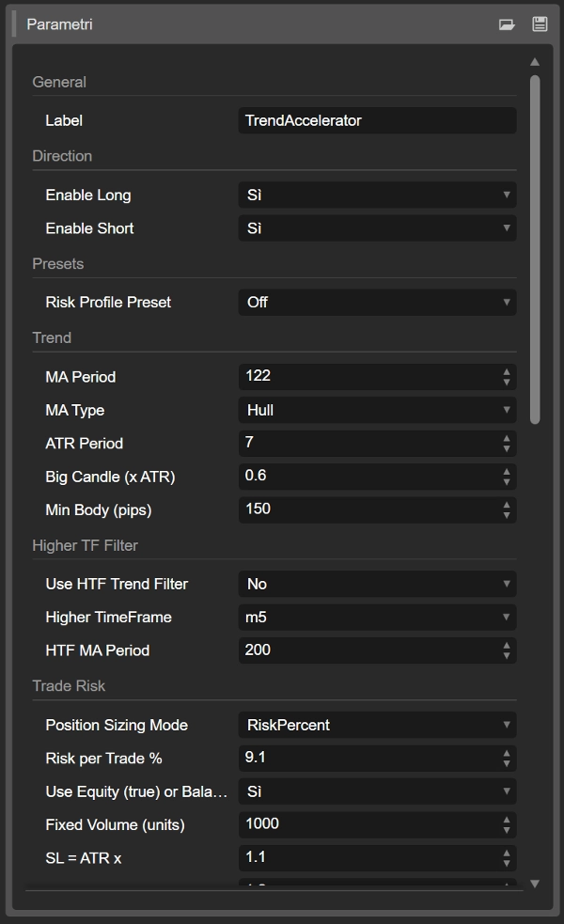The width and height of the screenshot is (564, 924).
Task: Click scroll up arrow at panel top
Action: (535, 62)
